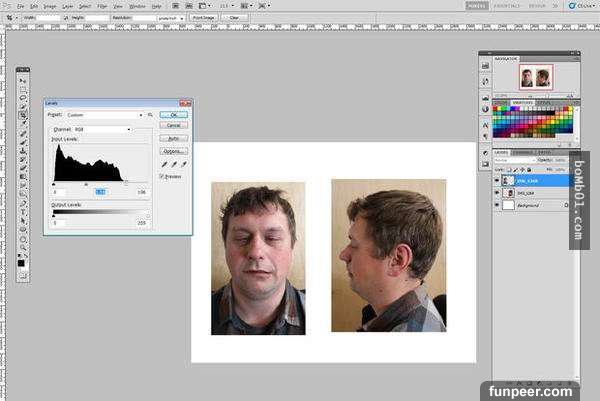Open the Preset dropdown in Levels dialog
The image size is (600, 401).
tap(103, 115)
